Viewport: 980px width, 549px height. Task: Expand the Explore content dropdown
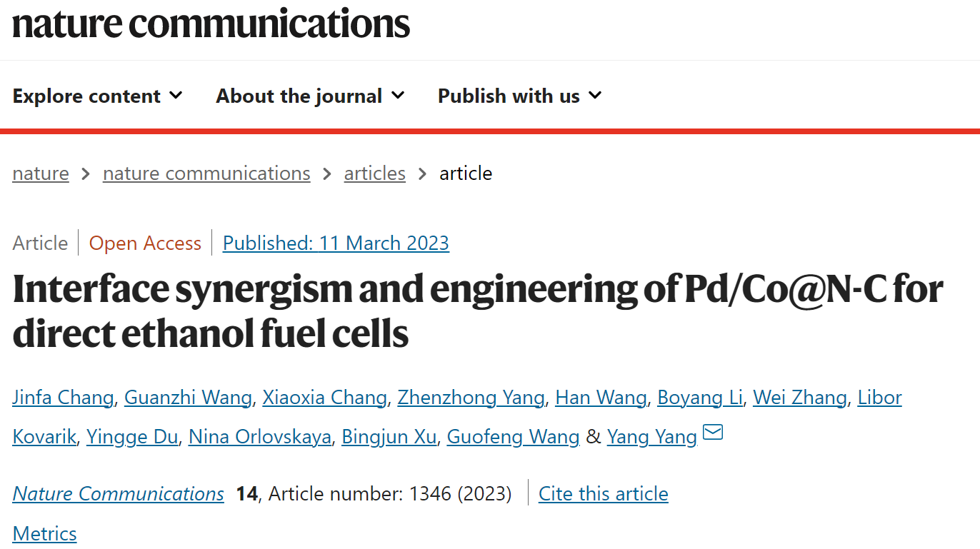[98, 96]
